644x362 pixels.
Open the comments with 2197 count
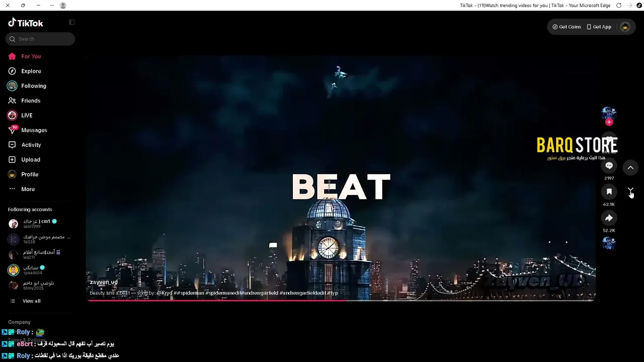point(609,166)
